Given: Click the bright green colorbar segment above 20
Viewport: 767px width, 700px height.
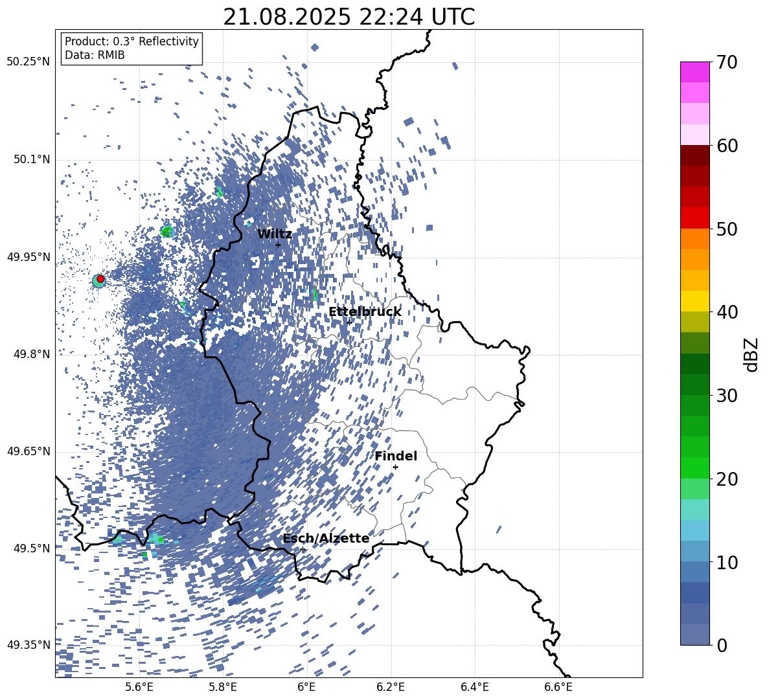Looking at the screenshot, I should coord(694,468).
